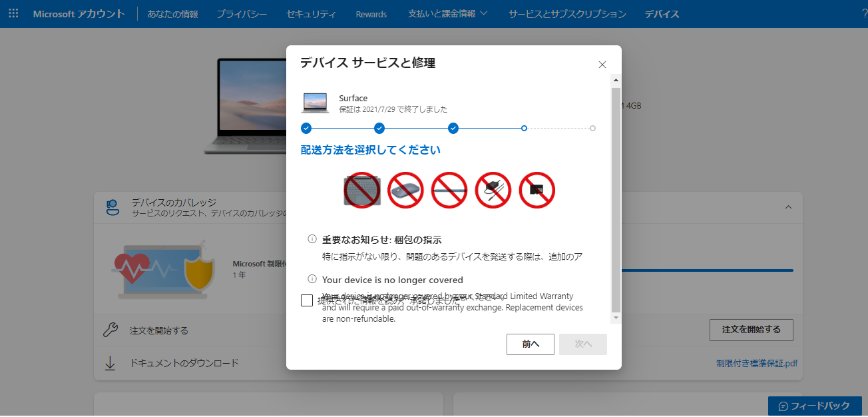Tick the 提供された情報 agreement checkbox
Image resolution: width=868 pixels, height=417 pixels.
click(x=307, y=300)
